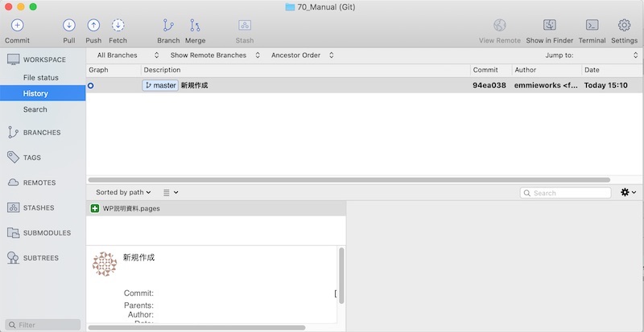Open View Remote globe icon
Screen dimensions: 644x332
point(500,26)
